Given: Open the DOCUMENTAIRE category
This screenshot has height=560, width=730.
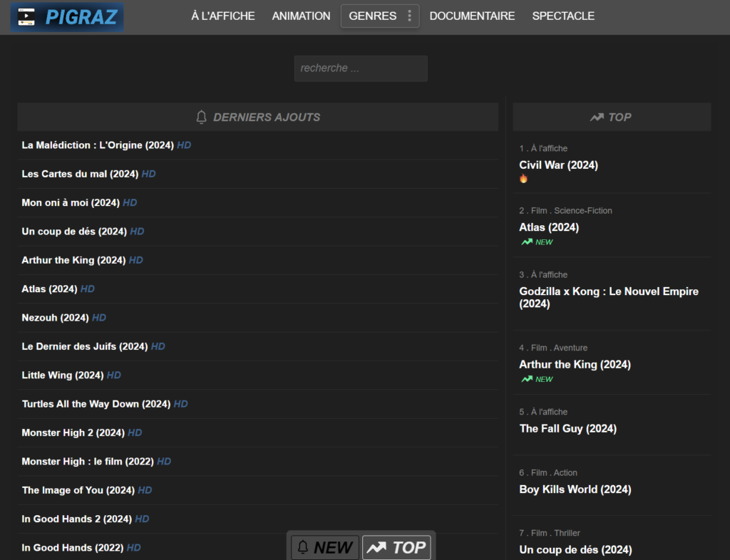Looking at the screenshot, I should pyautogui.click(x=472, y=16).
